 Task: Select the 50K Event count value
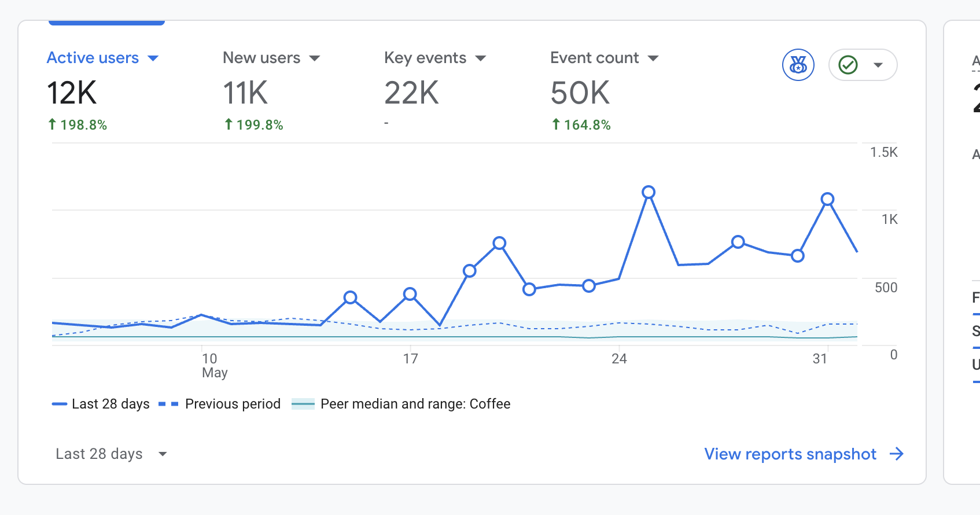coord(580,93)
